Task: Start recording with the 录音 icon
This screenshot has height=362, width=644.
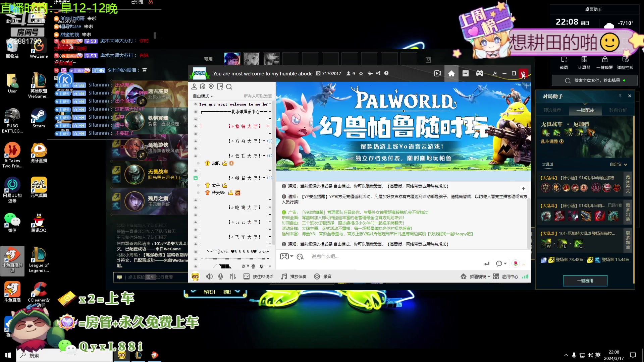Action: pyautogui.click(x=317, y=276)
